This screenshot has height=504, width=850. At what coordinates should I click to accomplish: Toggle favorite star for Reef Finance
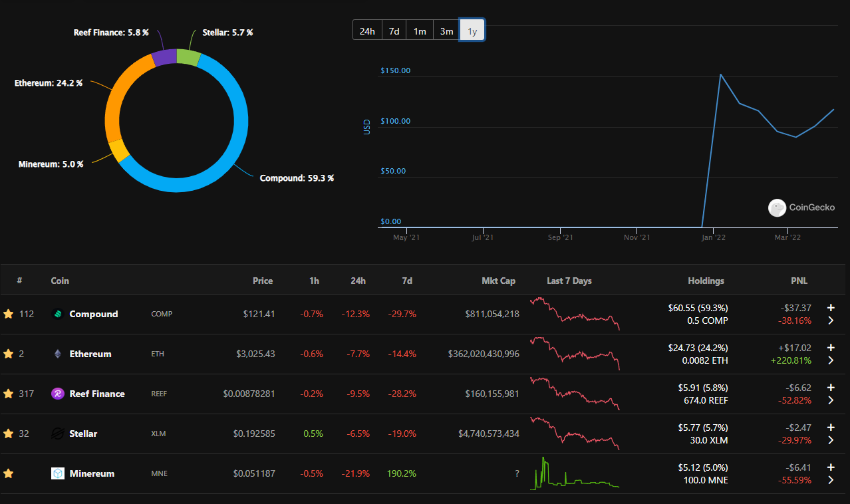[x=9, y=394]
